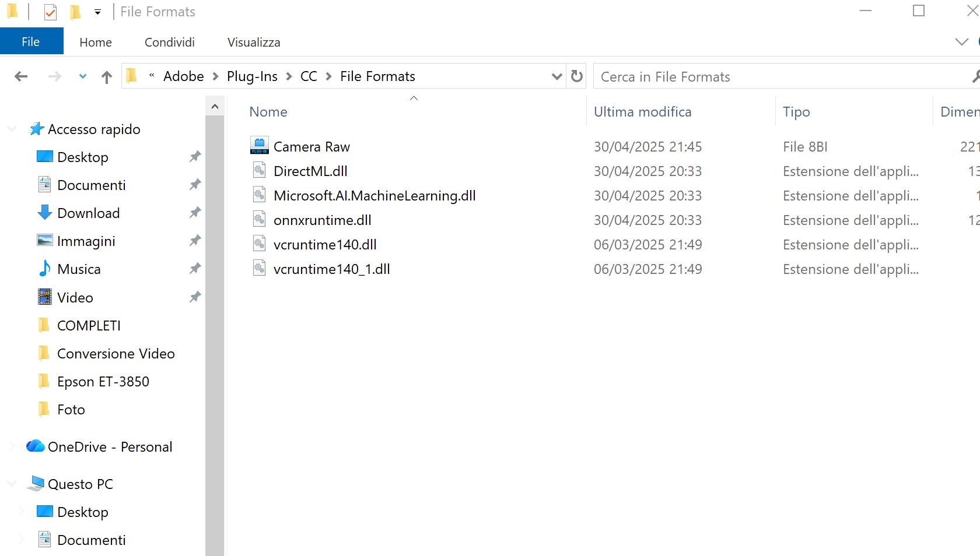Open Documenti under Accesso rapido
The image size is (980, 556).
91,185
